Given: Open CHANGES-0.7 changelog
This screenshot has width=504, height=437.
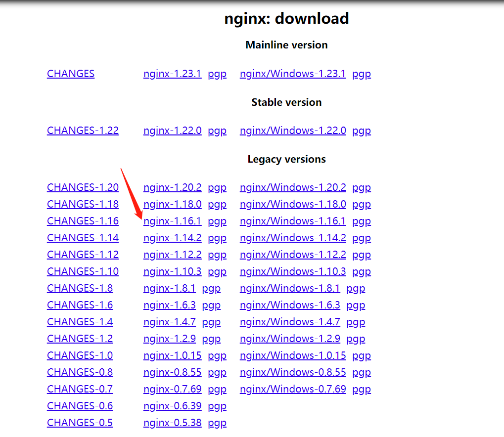Looking at the screenshot, I should (80, 389).
